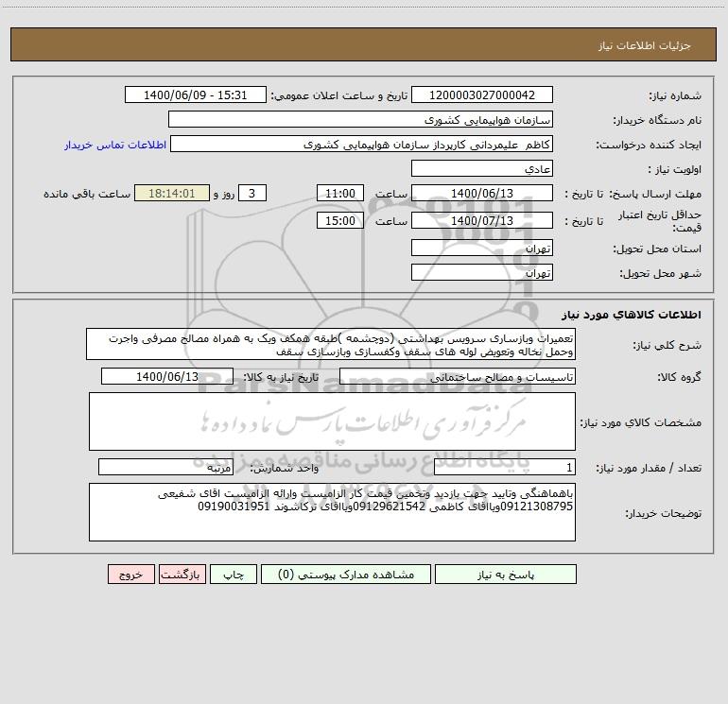Click the مشخصات کالای مورد نیاز label

[x=641, y=422]
